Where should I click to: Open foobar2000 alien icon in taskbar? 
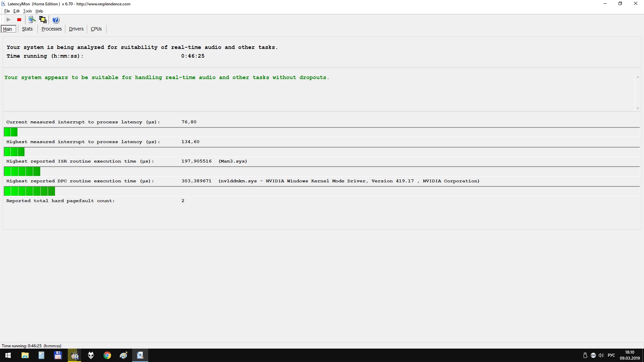coord(91,355)
